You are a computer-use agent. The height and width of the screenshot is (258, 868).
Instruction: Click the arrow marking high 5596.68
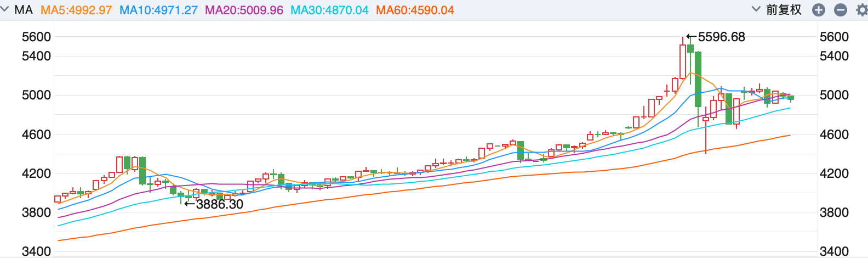coord(692,37)
